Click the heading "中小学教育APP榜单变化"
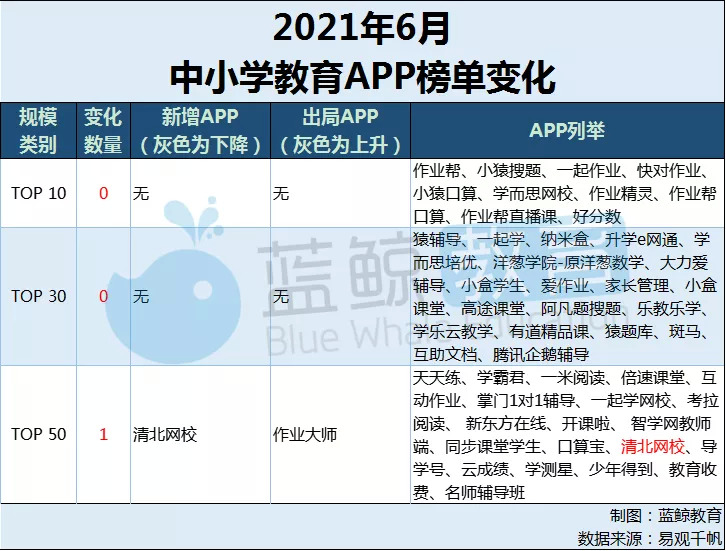Screen dimensions: 726x551 pyautogui.click(x=363, y=78)
